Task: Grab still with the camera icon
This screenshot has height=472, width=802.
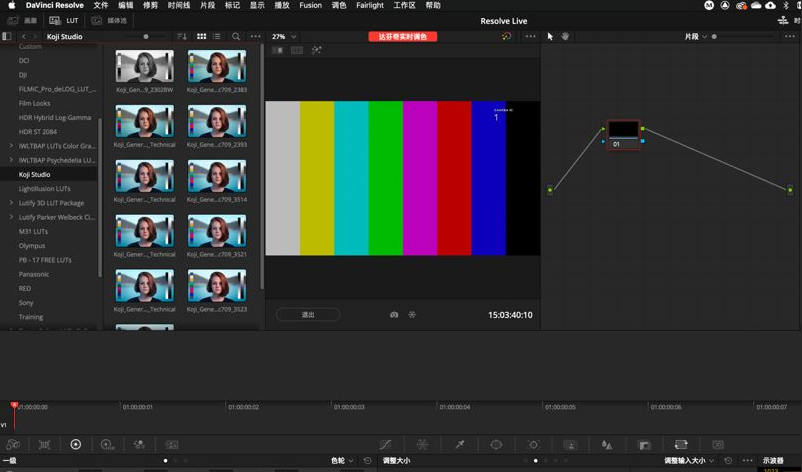Action: 394,314
